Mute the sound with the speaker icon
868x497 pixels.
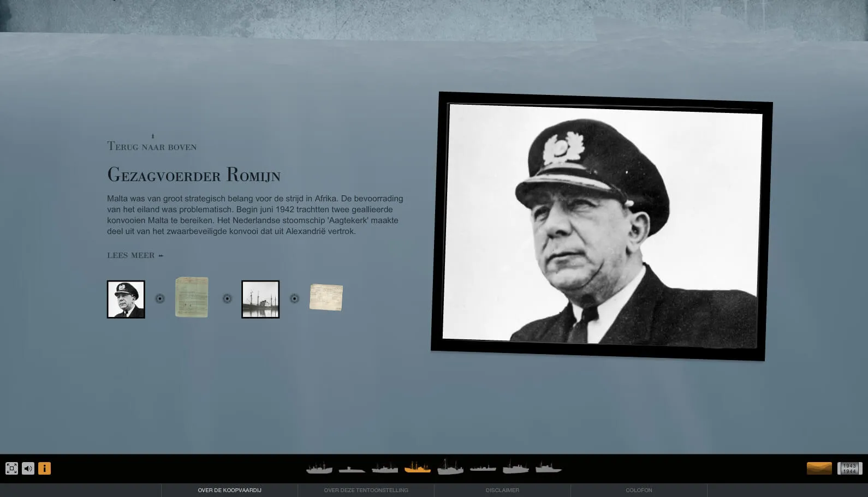point(28,469)
